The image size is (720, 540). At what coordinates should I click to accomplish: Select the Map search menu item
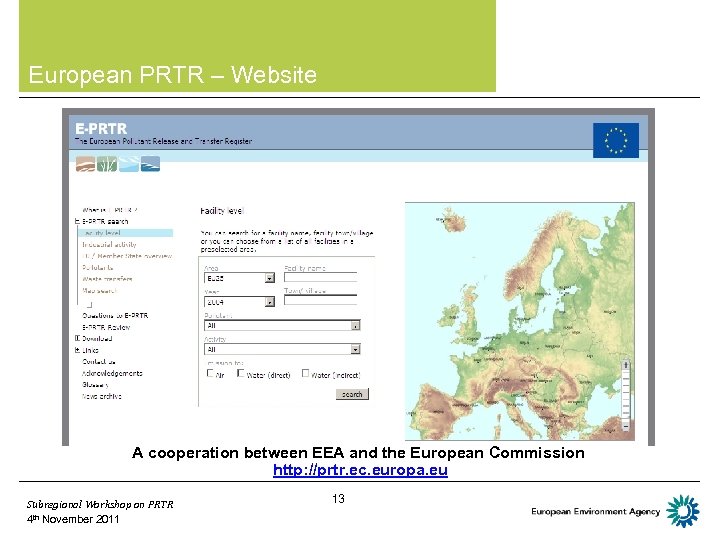tap(99, 291)
